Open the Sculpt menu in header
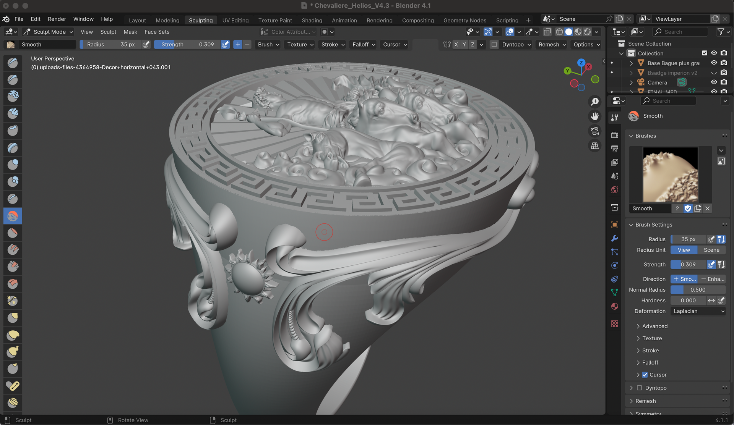This screenshot has width=734, height=425. click(x=106, y=32)
